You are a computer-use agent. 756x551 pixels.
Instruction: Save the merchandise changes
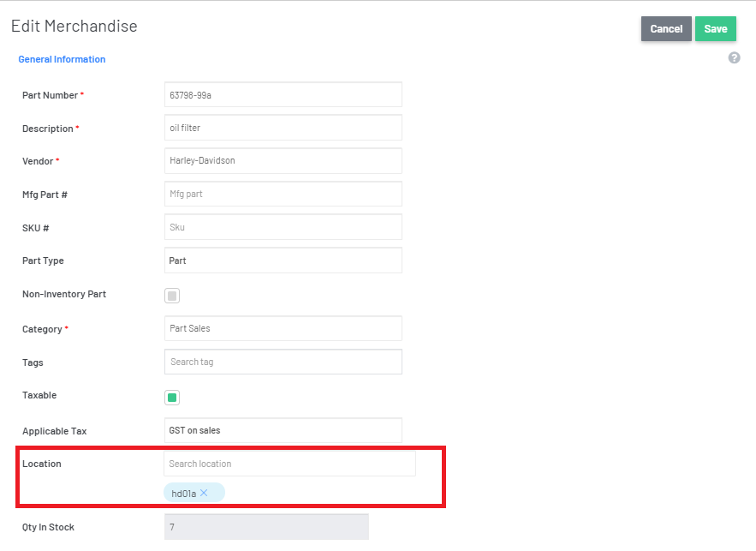(x=716, y=29)
